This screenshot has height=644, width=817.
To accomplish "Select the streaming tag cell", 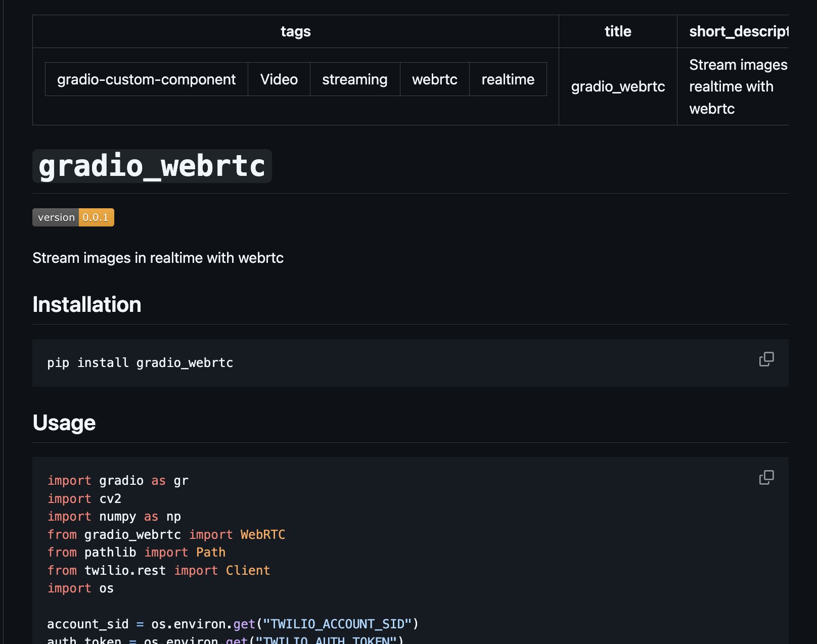I will click(355, 79).
